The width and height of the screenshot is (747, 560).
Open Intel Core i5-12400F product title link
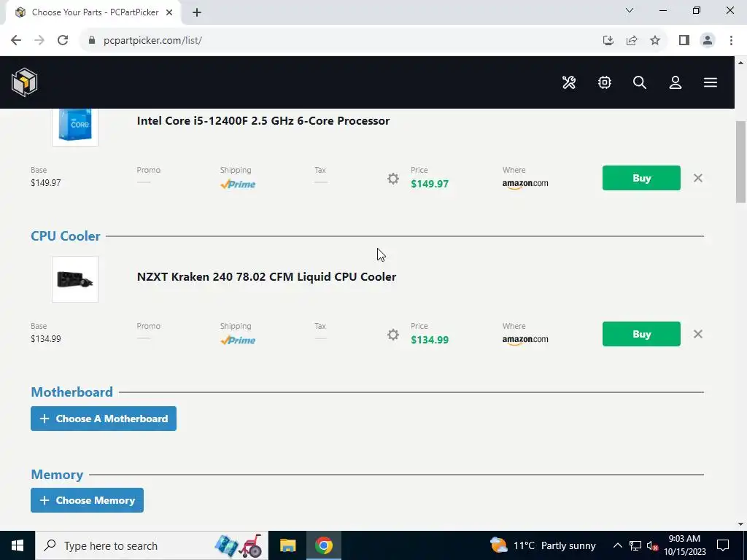[263, 120]
